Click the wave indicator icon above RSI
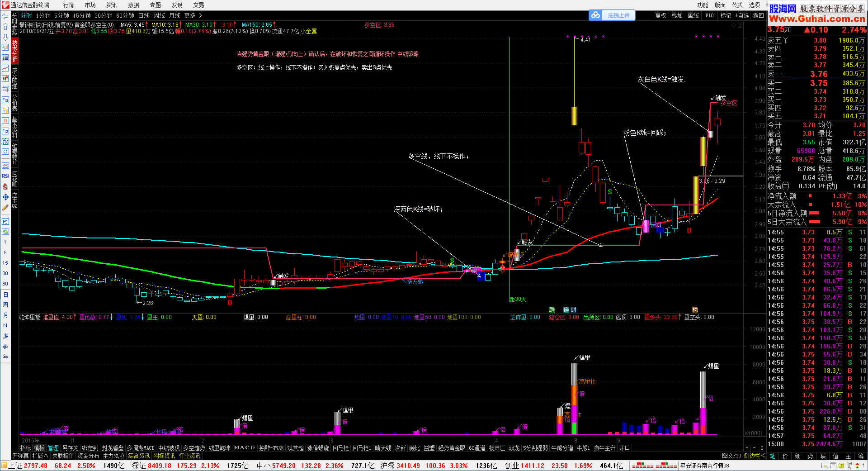 click(x=5, y=166)
